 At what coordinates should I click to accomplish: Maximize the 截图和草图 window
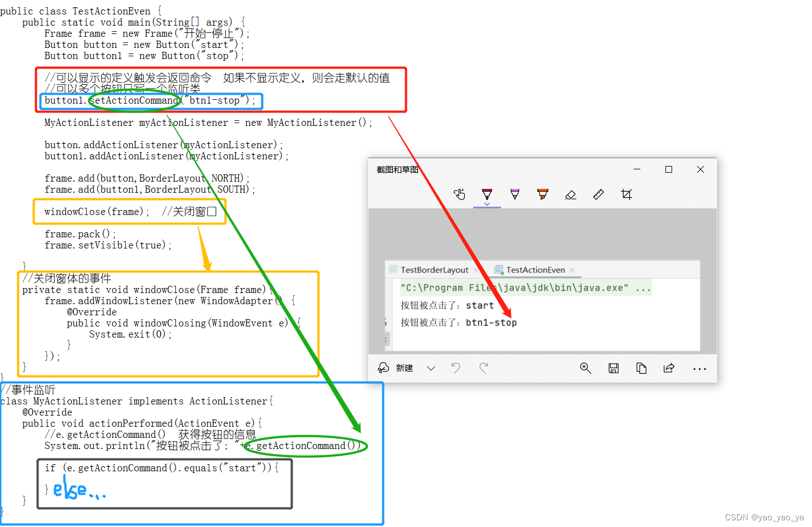point(669,169)
